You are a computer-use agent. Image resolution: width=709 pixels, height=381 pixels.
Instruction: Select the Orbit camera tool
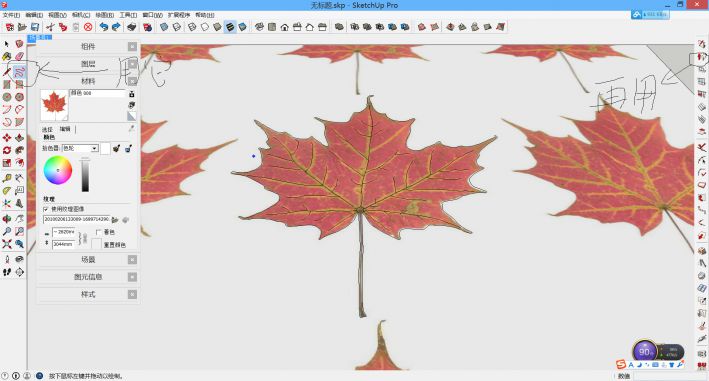pos(6,219)
